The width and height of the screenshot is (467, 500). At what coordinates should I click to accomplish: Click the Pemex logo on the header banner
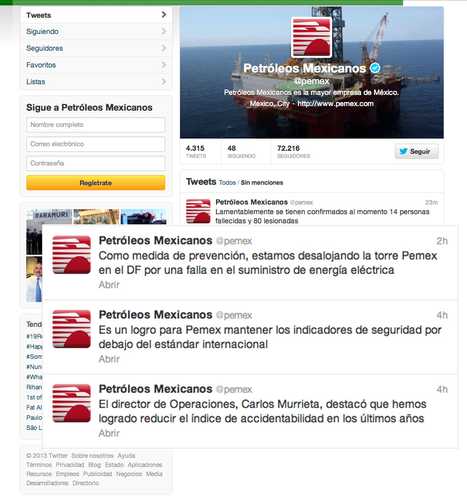pyautogui.click(x=312, y=37)
